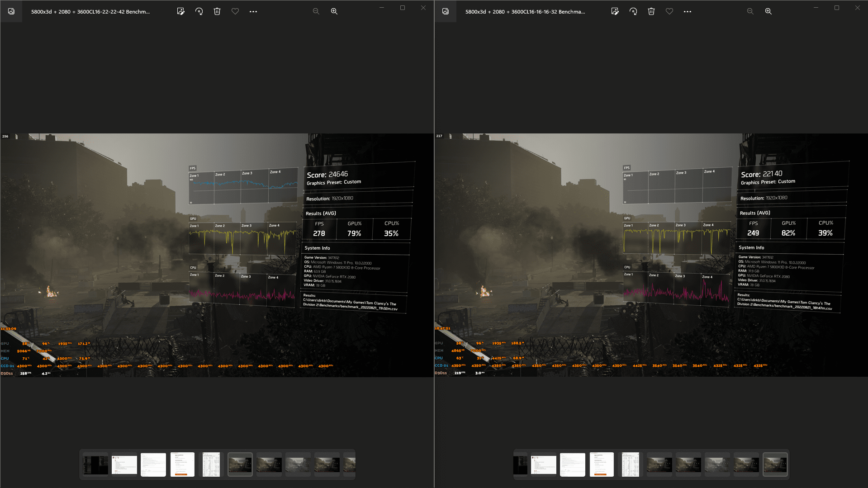Select the highlighted game thumbnail in left filmstrip
The width and height of the screenshot is (868, 488).
click(x=240, y=464)
